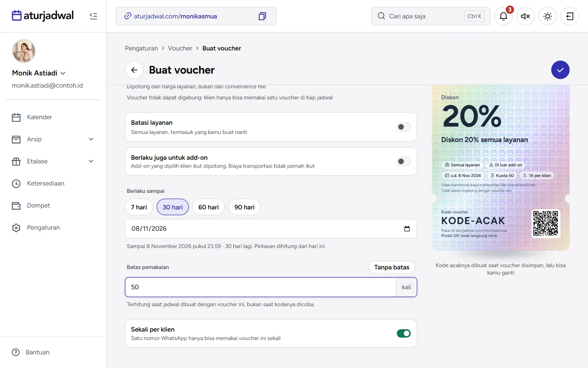Switch theme with the sun icon
588x368 pixels.
coord(548,16)
